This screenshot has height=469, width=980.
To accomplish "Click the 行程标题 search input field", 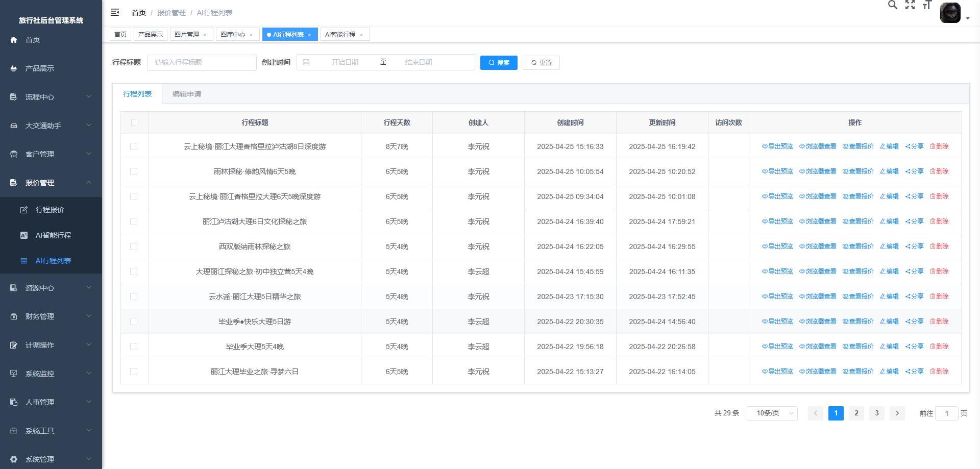I will click(x=202, y=62).
